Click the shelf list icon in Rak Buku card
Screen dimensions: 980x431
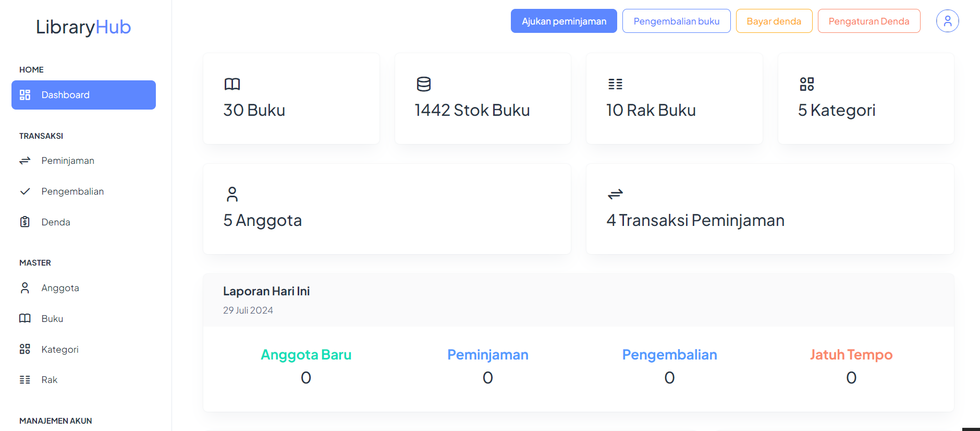click(x=615, y=84)
